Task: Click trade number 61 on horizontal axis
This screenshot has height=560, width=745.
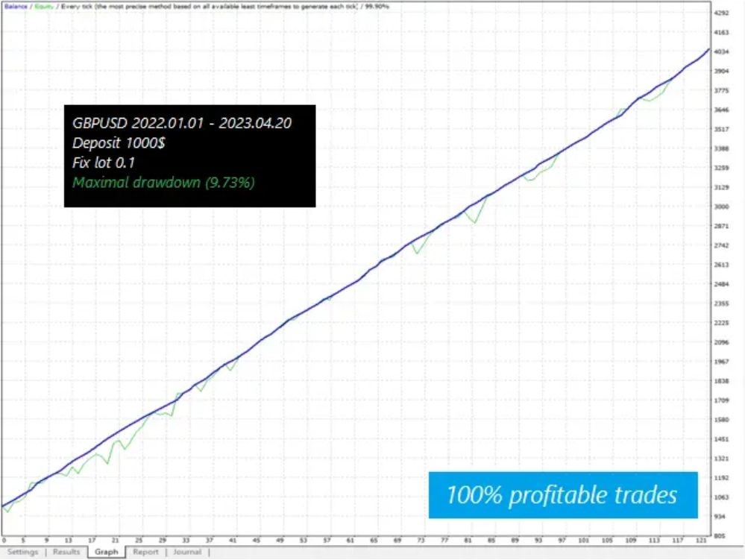Action: point(355,540)
